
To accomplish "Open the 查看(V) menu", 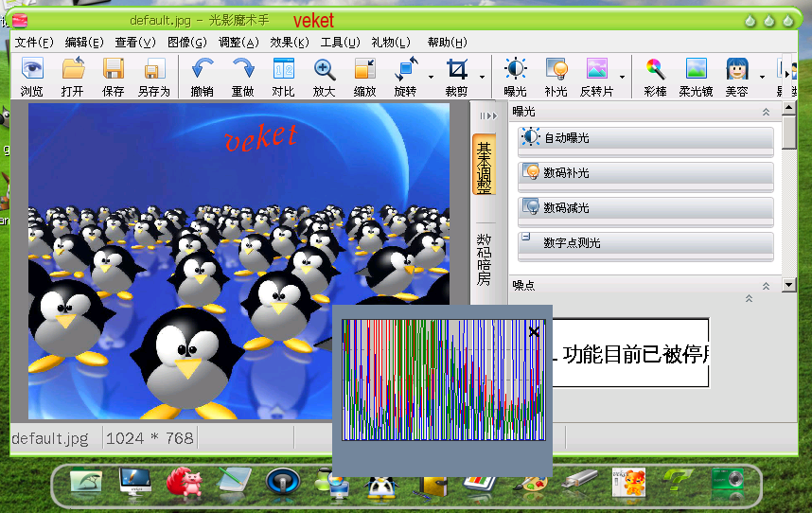I will tap(135, 42).
